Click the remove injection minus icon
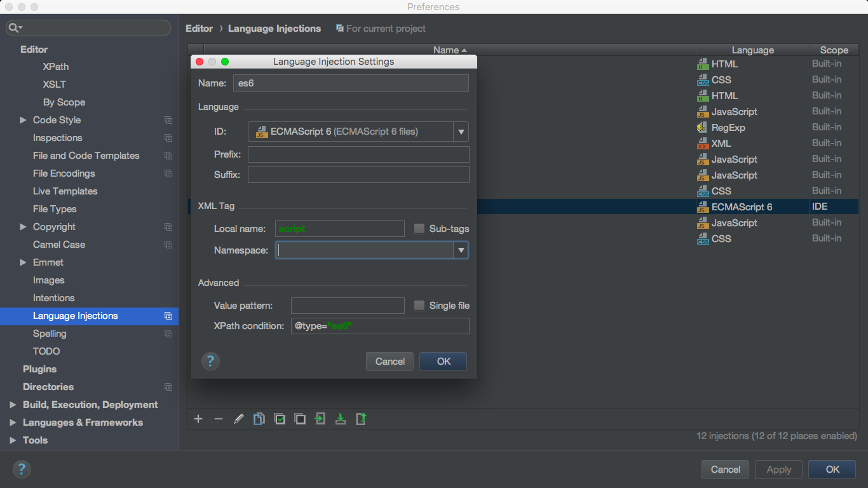 [219, 419]
